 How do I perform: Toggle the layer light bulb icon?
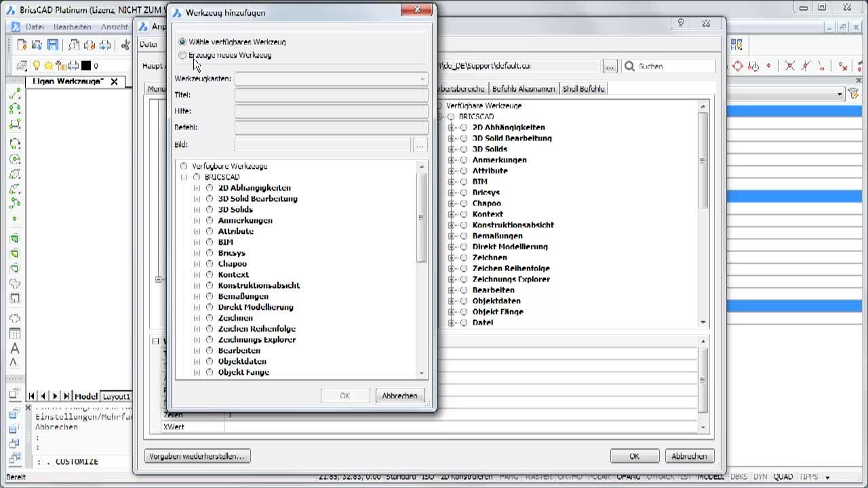pyautogui.click(x=37, y=66)
